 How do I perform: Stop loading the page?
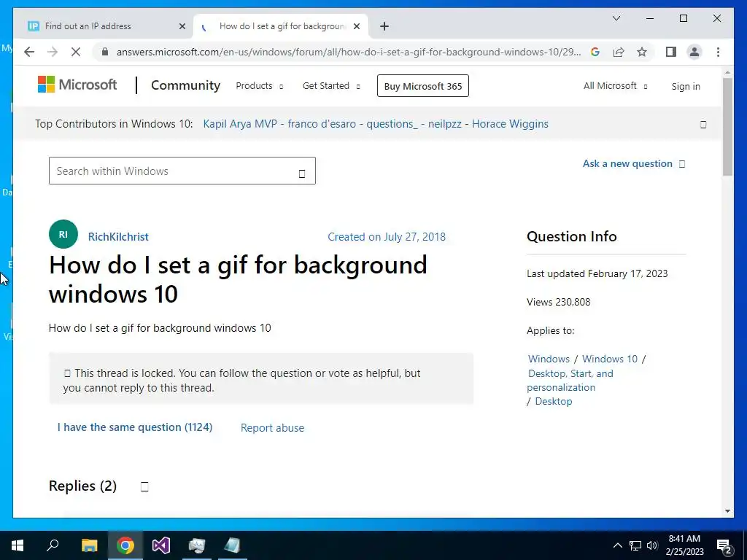coord(76,52)
